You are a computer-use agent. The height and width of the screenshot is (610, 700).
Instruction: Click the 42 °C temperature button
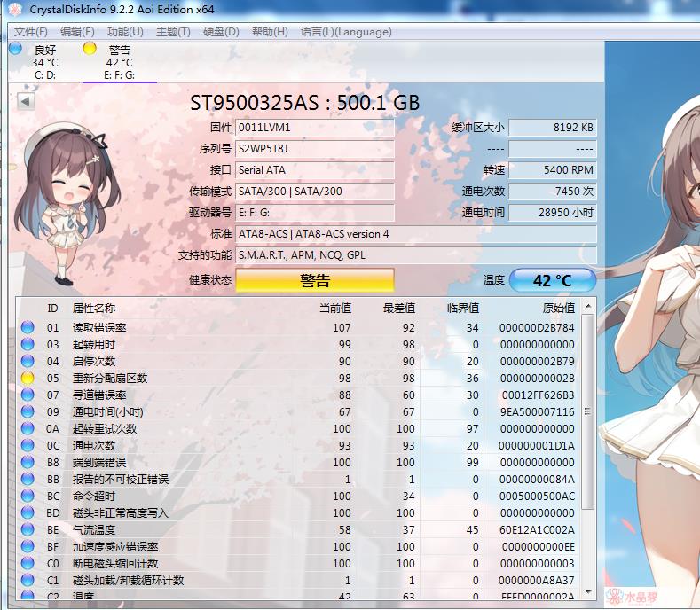[x=552, y=280]
